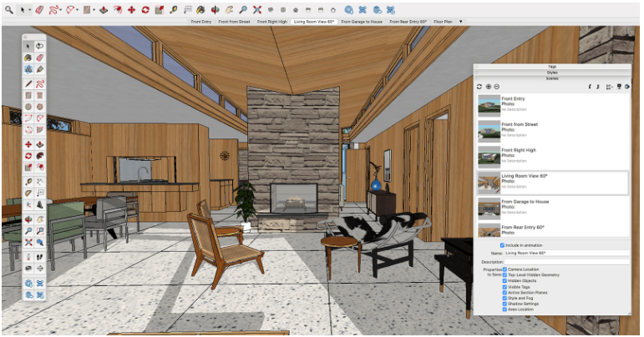Image resolution: width=644 pixels, height=337 pixels.
Task: Expand the scene tabs overflow arrow
Action: click(461, 21)
